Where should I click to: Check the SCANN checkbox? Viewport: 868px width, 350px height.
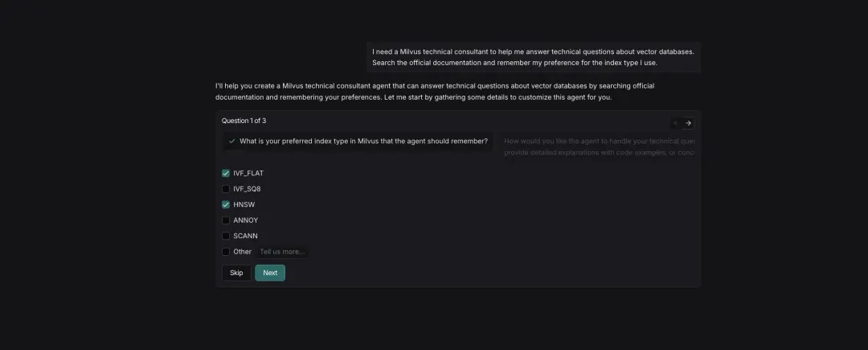[226, 236]
